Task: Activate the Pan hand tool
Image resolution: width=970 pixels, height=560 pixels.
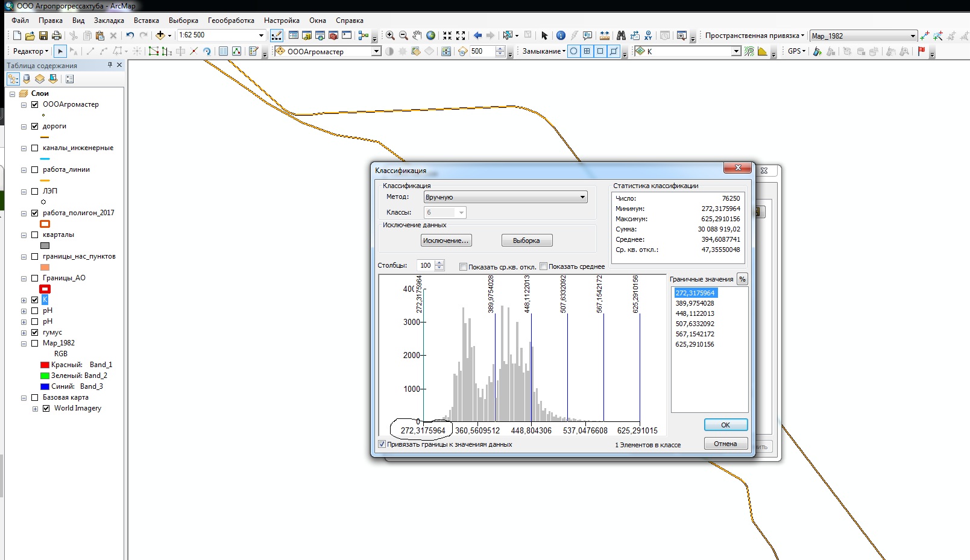Action: (417, 36)
